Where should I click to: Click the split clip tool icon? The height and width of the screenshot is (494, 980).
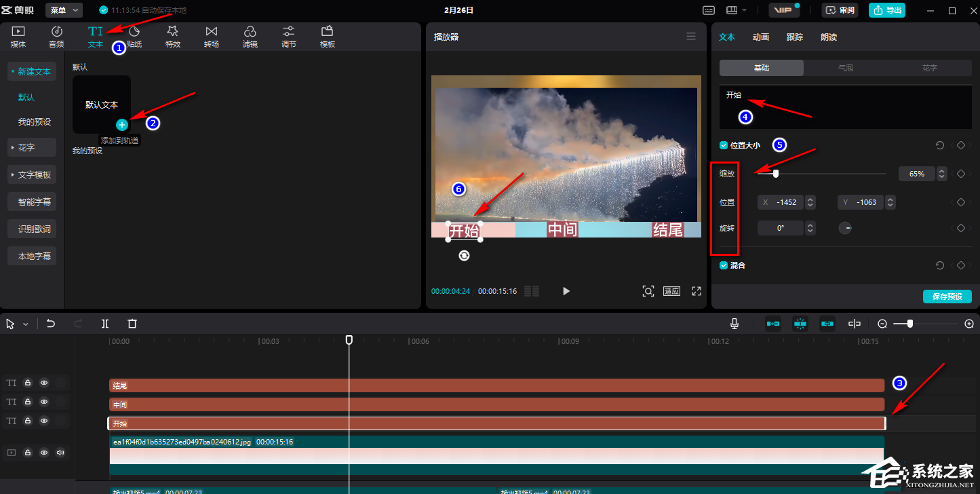pyautogui.click(x=105, y=324)
